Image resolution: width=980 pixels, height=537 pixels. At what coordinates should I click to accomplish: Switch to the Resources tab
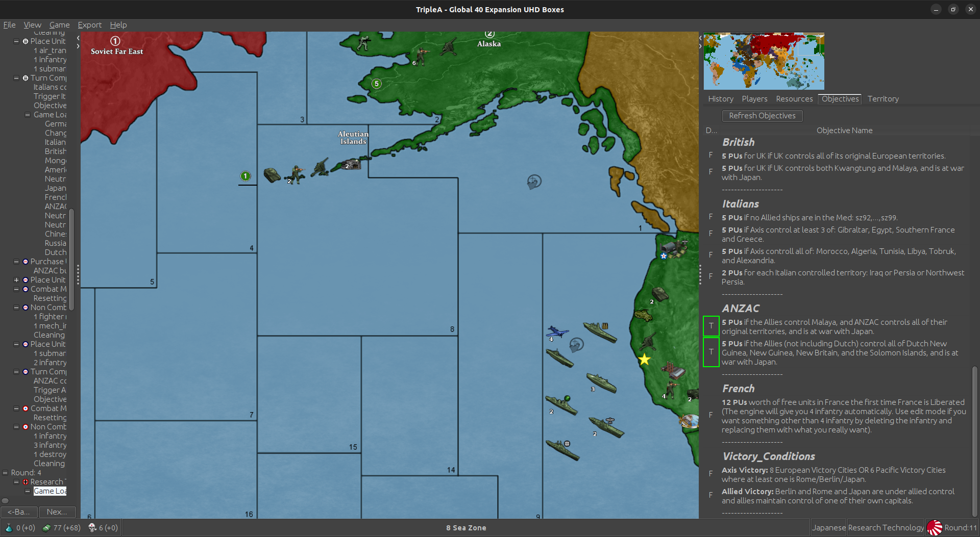click(794, 99)
